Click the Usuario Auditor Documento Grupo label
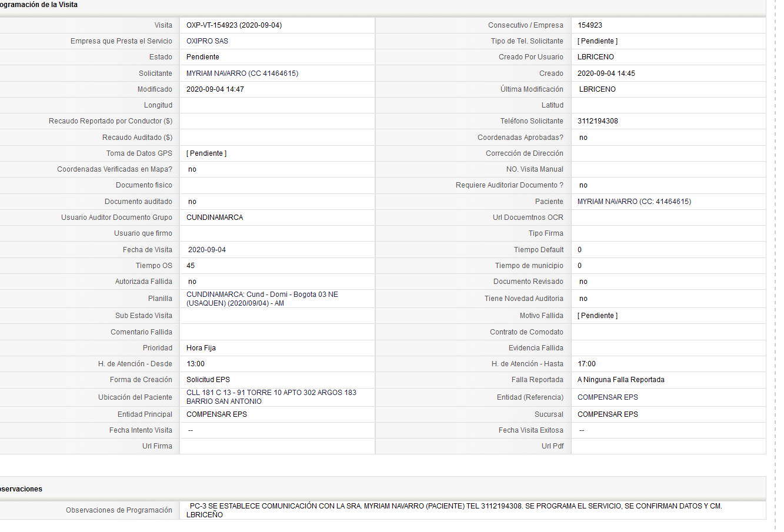Viewport: 784px width, 532px height. (x=116, y=218)
